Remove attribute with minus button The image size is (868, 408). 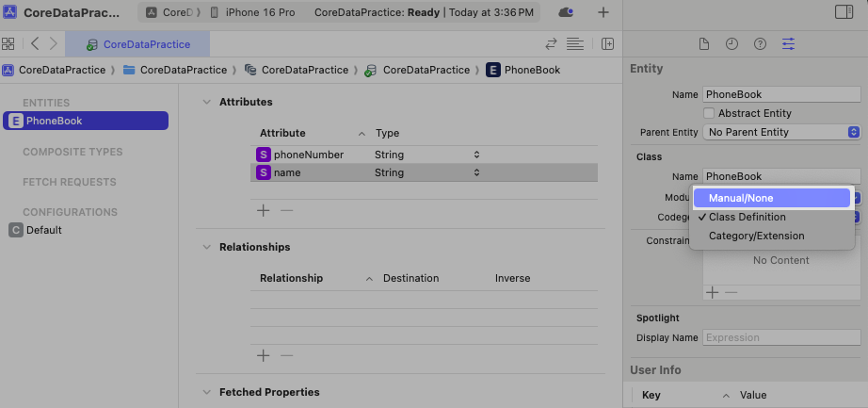coord(286,211)
